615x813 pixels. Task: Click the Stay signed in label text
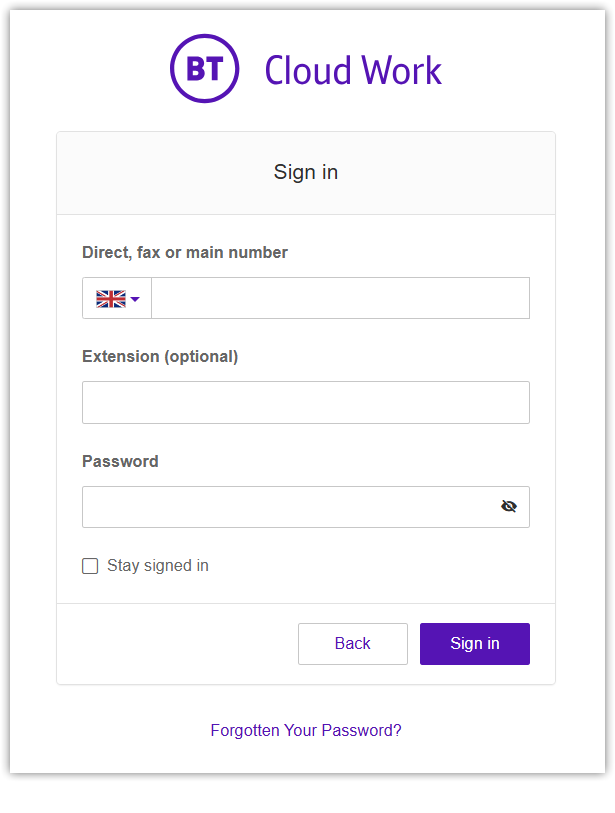tap(158, 566)
